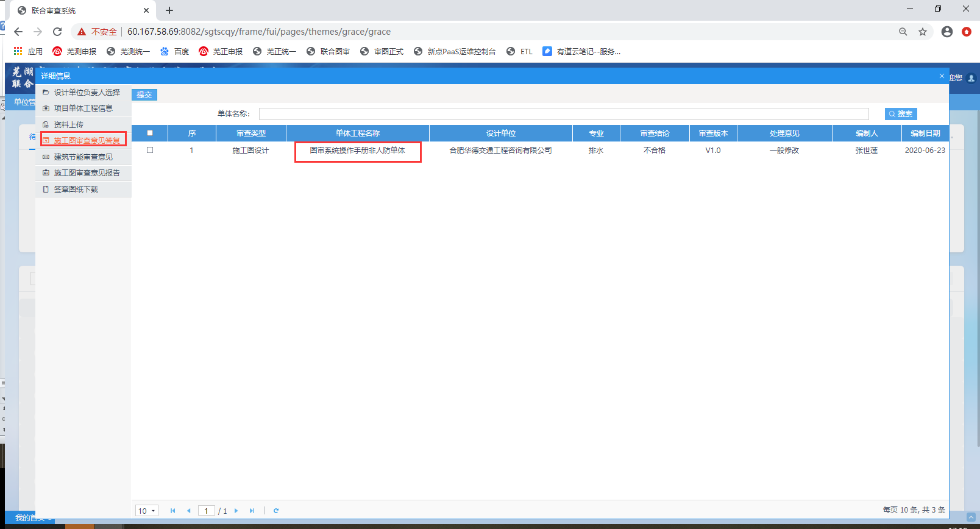Viewport: 980px width, 529px height.
Task: Reload the page in the browser
Action: [57, 32]
